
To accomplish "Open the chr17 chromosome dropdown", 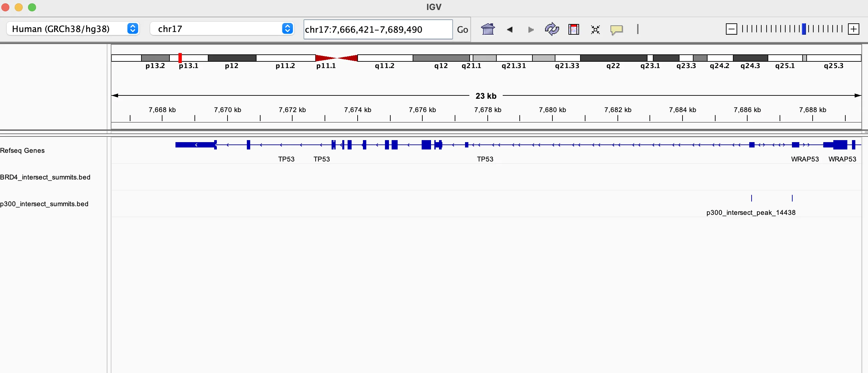I will 222,29.
